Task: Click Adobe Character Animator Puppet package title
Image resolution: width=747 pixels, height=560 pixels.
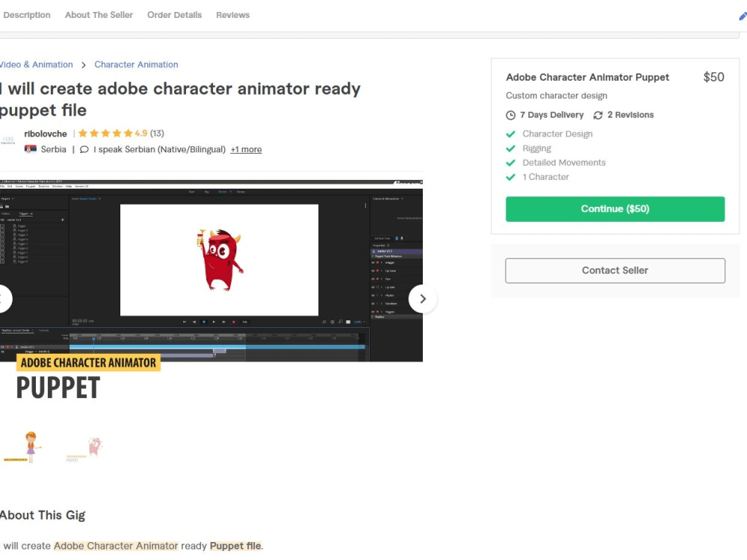Action: click(x=587, y=77)
